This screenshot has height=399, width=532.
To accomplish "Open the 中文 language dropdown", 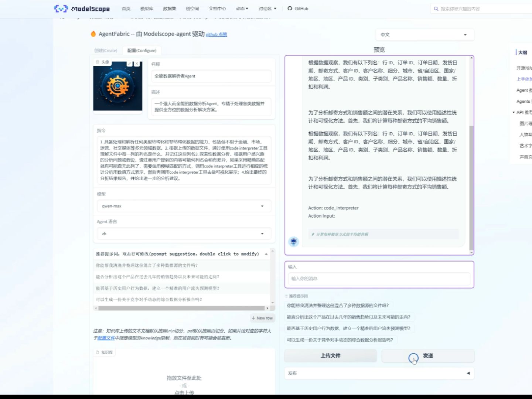I will click(x=425, y=35).
